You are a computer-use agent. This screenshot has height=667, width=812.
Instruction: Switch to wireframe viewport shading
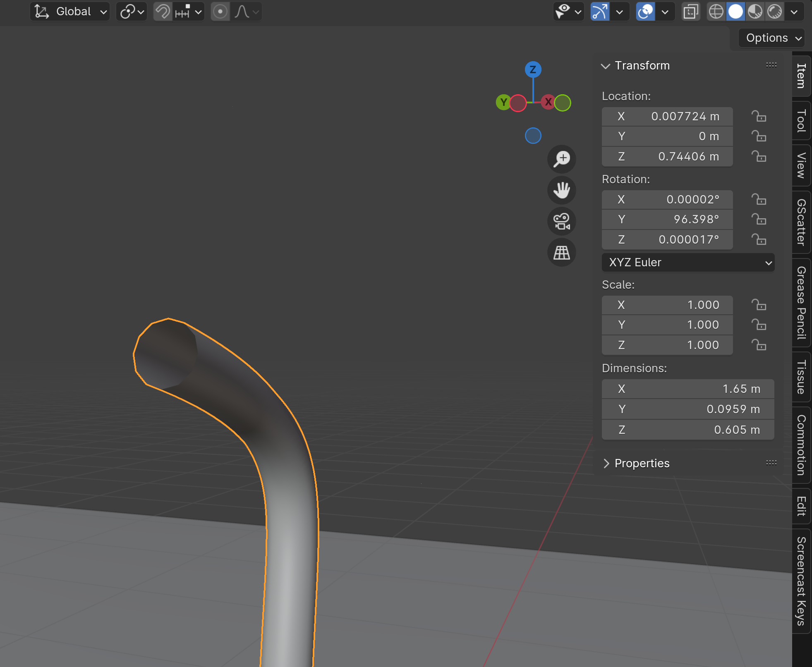click(716, 12)
